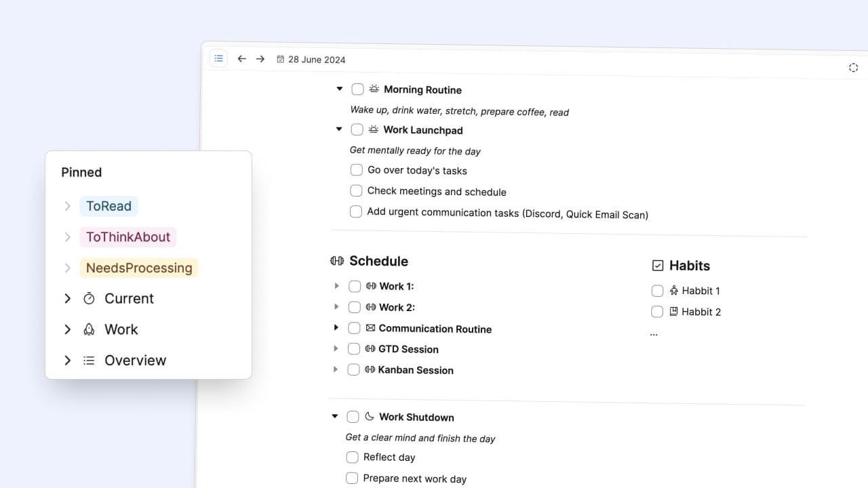Screen dimensions: 868x488
Task: Select the pink ToThinkAbout tag
Action: (128, 237)
